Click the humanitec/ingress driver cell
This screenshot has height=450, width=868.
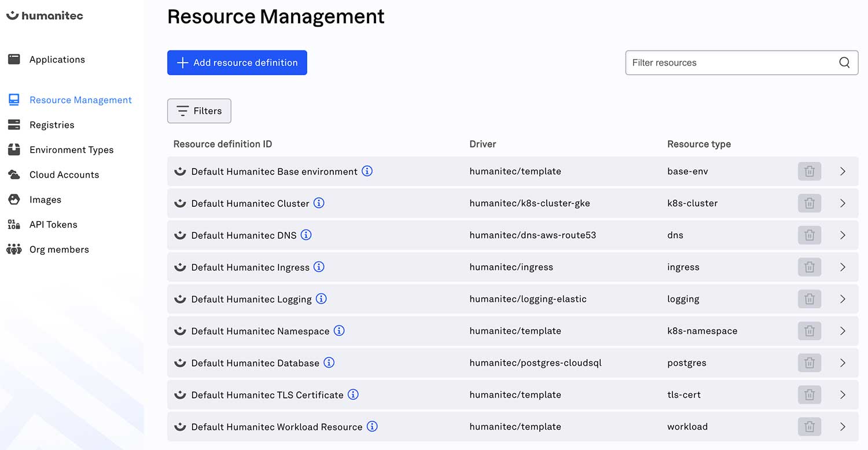(511, 267)
